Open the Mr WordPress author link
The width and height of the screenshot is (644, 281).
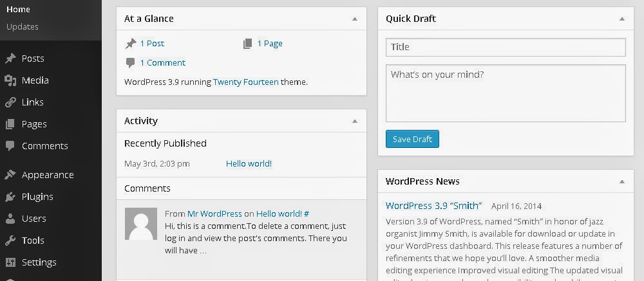214,213
